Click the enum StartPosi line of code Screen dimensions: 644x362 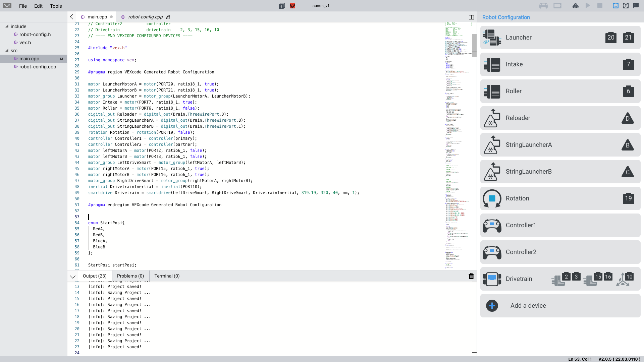click(x=106, y=223)
